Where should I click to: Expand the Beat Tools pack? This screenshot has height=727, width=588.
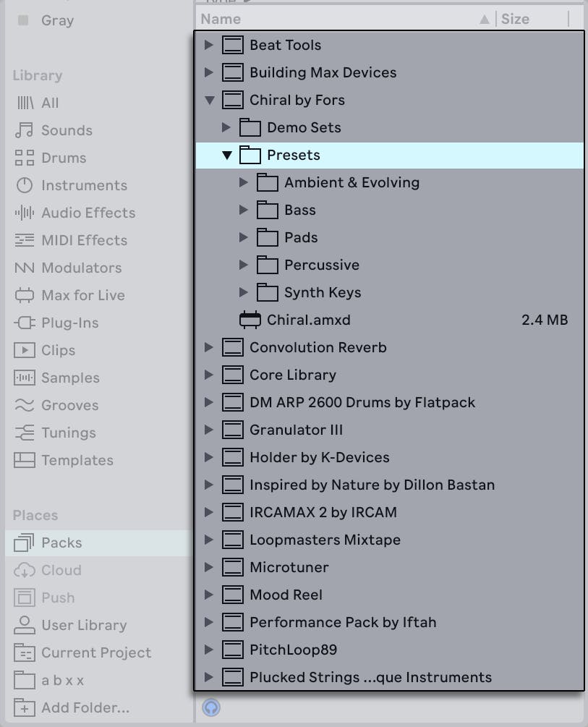(x=209, y=45)
